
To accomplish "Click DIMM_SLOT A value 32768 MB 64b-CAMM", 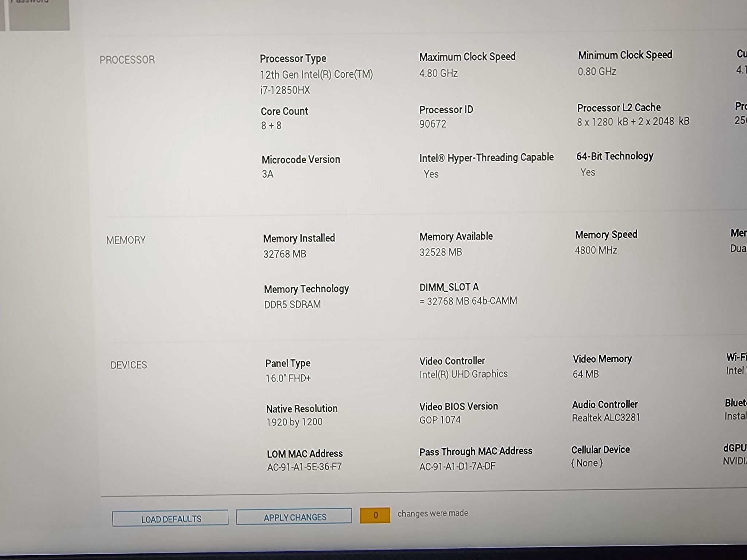I will [x=468, y=301].
